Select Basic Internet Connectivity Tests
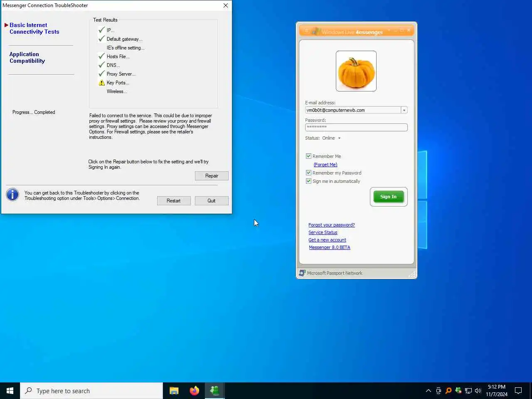The width and height of the screenshot is (532, 399). (34, 28)
